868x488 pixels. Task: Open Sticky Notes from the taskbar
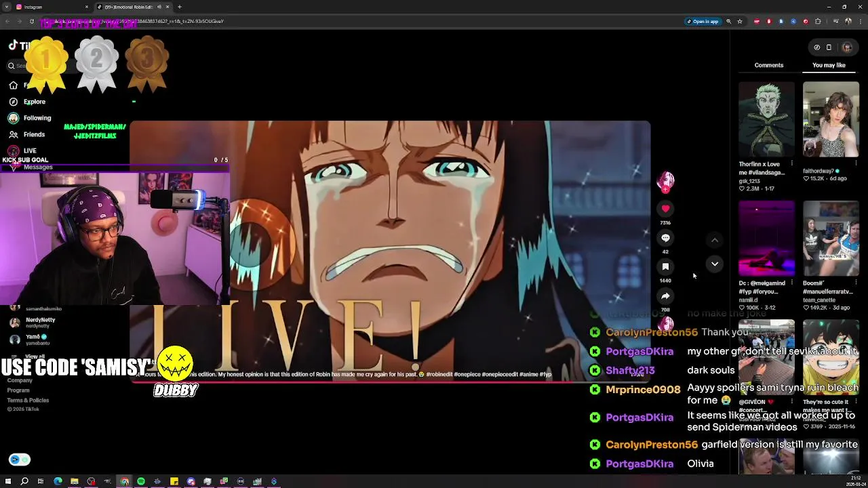click(174, 481)
